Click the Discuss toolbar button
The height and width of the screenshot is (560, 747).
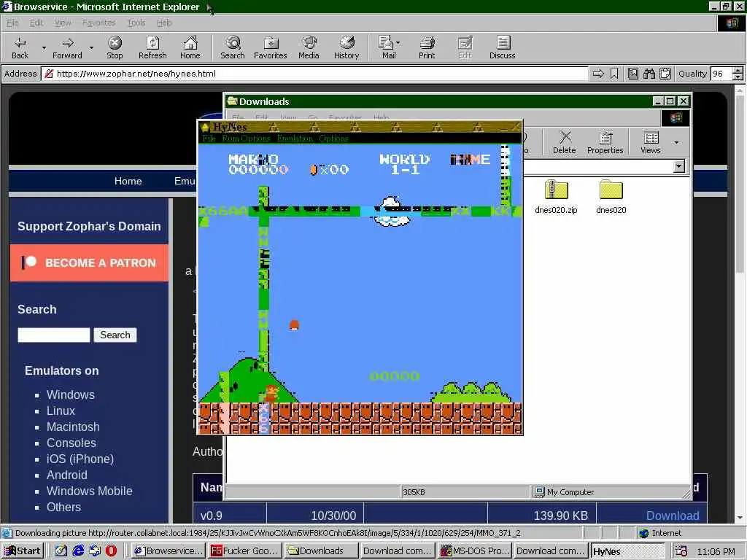coord(502,47)
